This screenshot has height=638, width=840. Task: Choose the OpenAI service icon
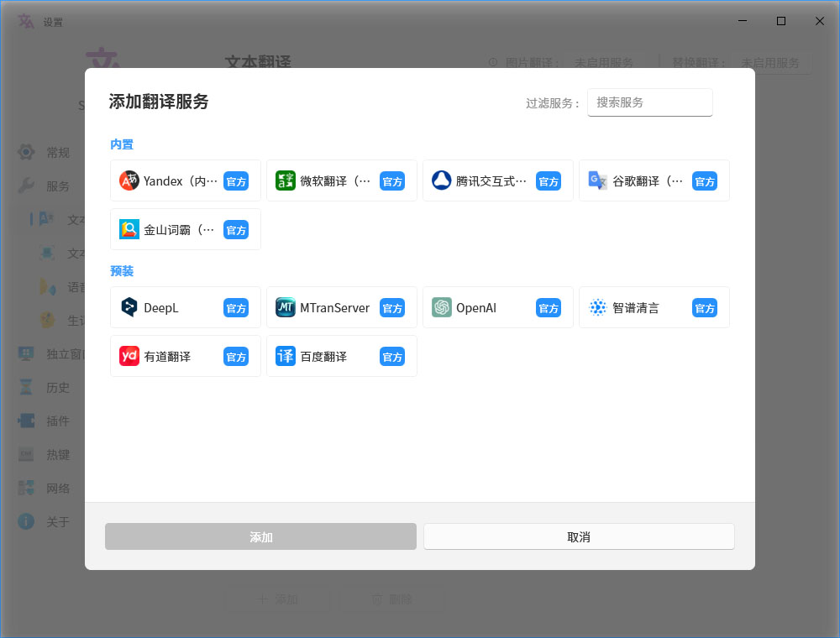pos(442,308)
